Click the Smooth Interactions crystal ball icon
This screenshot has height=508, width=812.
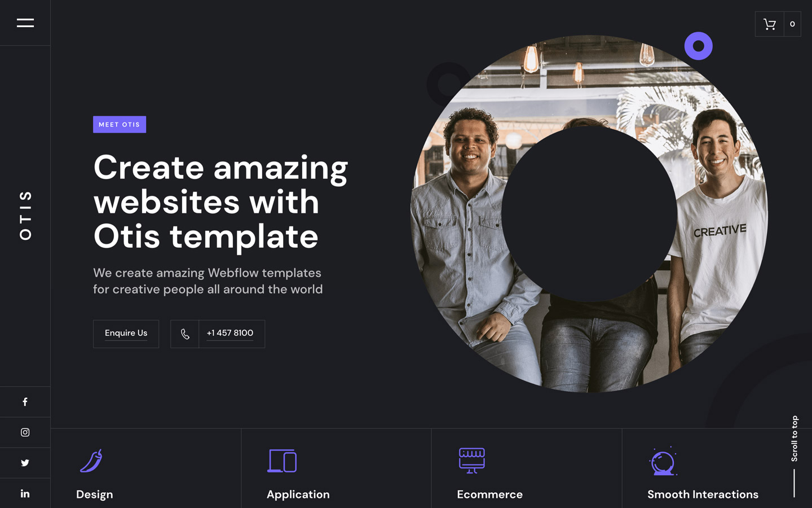664,461
